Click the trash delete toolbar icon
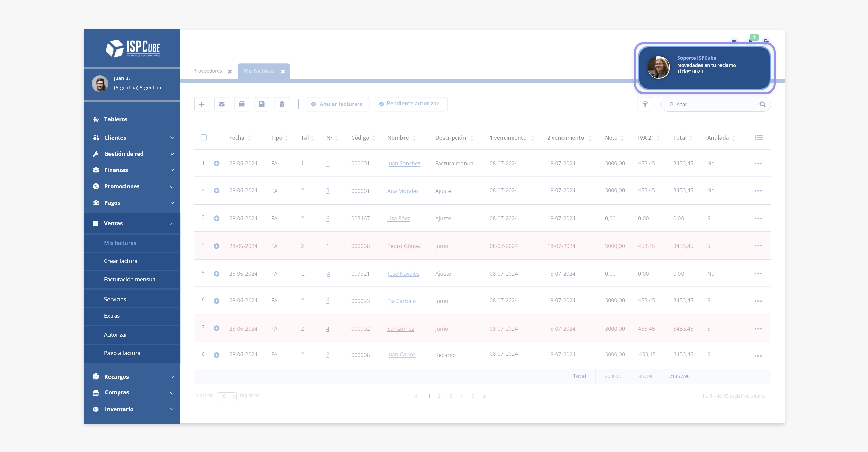Image resolution: width=868 pixels, height=452 pixels. 282,104
